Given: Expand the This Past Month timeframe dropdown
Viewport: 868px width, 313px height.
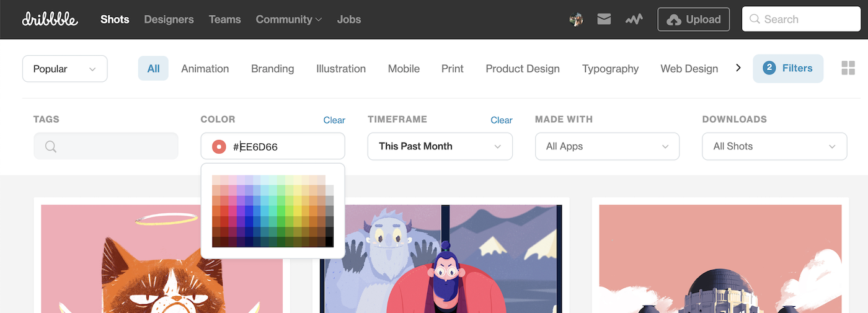Looking at the screenshot, I should point(440,146).
